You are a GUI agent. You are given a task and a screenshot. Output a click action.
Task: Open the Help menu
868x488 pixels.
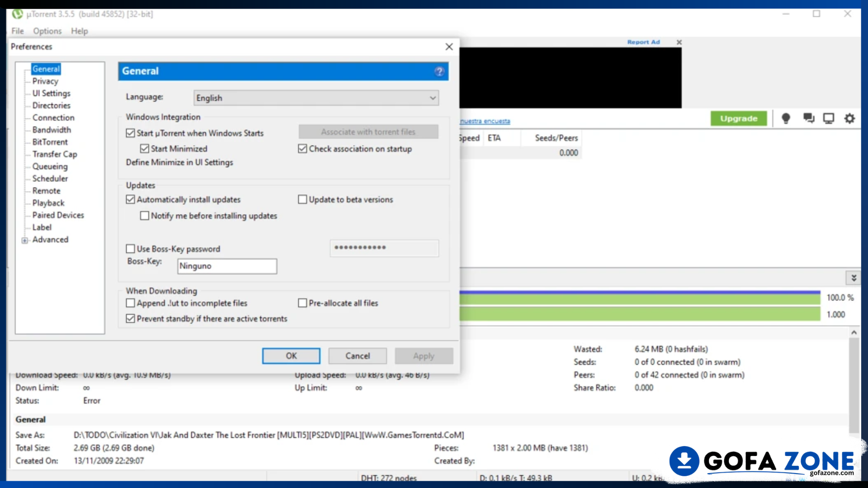click(x=79, y=31)
